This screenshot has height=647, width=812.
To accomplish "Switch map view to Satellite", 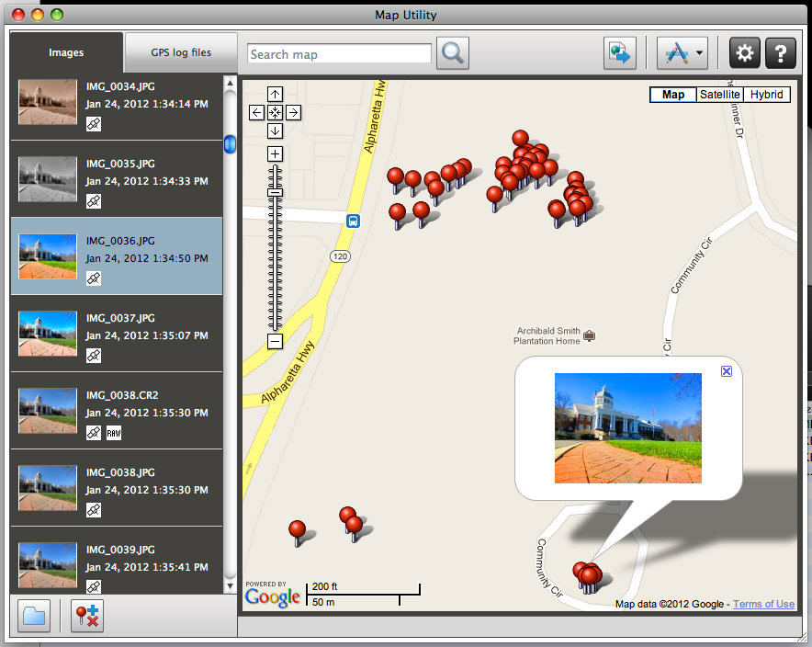I will (x=719, y=95).
